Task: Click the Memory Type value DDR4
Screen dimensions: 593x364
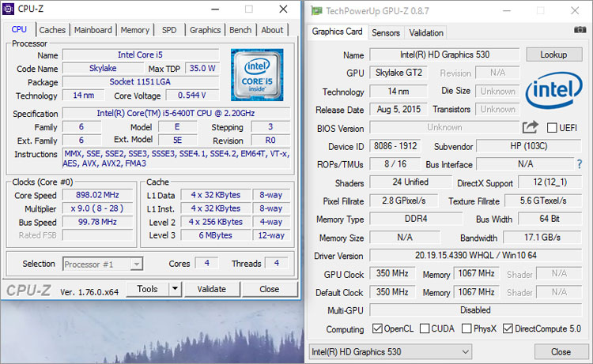Action: [x=416, y=219]
